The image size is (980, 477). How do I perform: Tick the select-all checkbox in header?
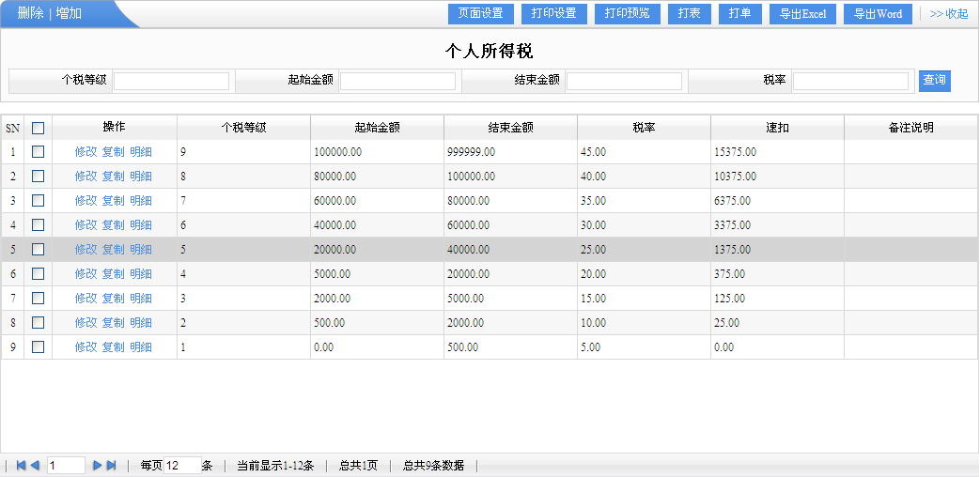point(39,128)
